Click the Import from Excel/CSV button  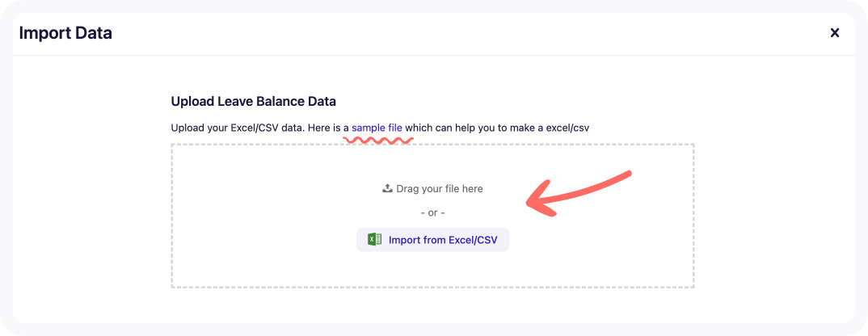(432, 240)
